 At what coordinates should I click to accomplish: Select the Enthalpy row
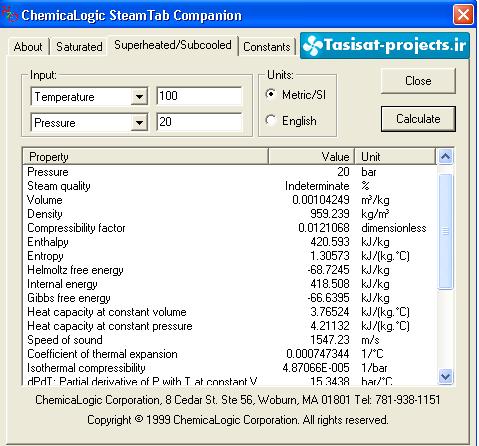tap(230, 242)
